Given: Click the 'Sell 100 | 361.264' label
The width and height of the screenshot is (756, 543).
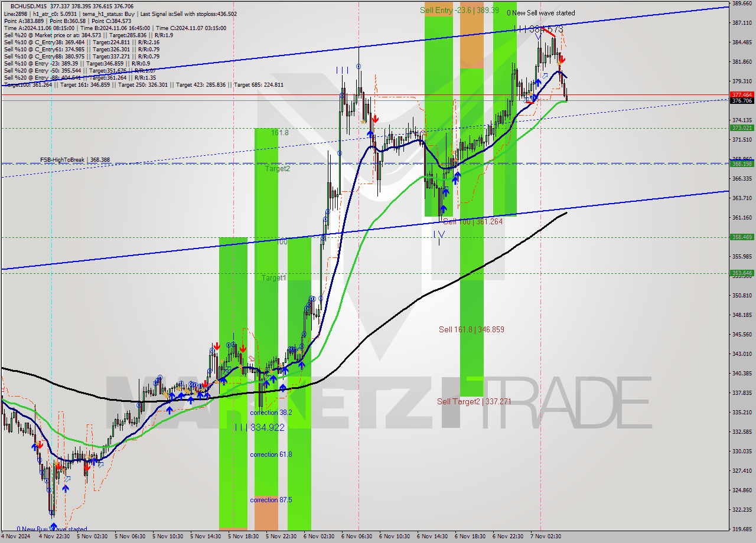Looking at the screenshot, I should coord(473,221).
